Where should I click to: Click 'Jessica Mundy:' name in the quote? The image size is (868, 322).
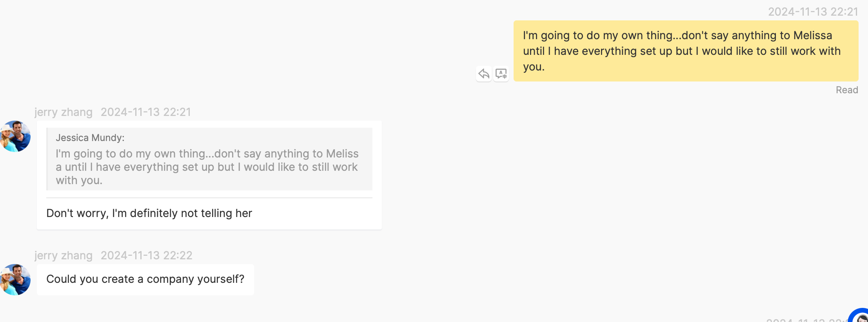(90, 138)
